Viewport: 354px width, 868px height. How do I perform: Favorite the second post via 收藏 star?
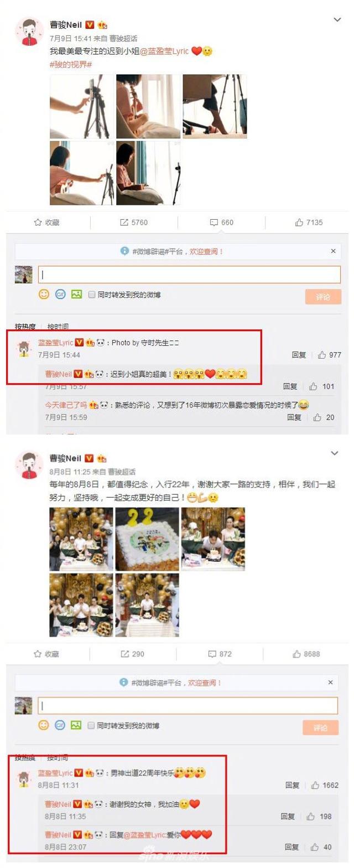click(x=46, y=654)
